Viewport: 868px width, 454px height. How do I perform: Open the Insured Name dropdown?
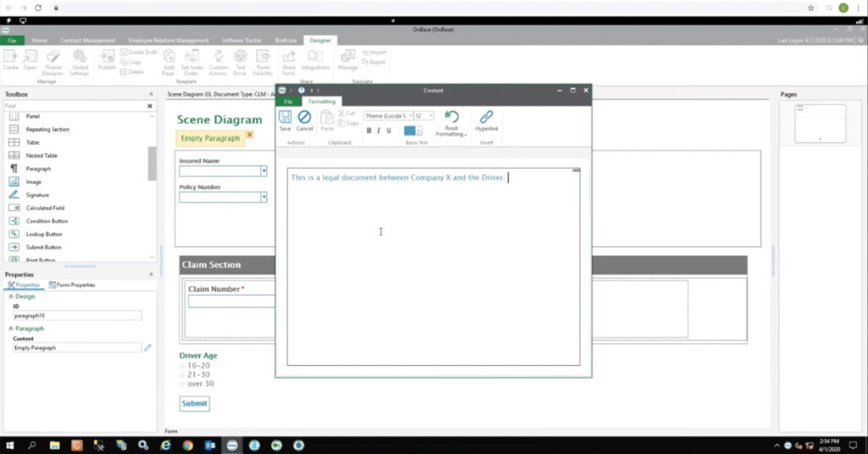point(264,171)
